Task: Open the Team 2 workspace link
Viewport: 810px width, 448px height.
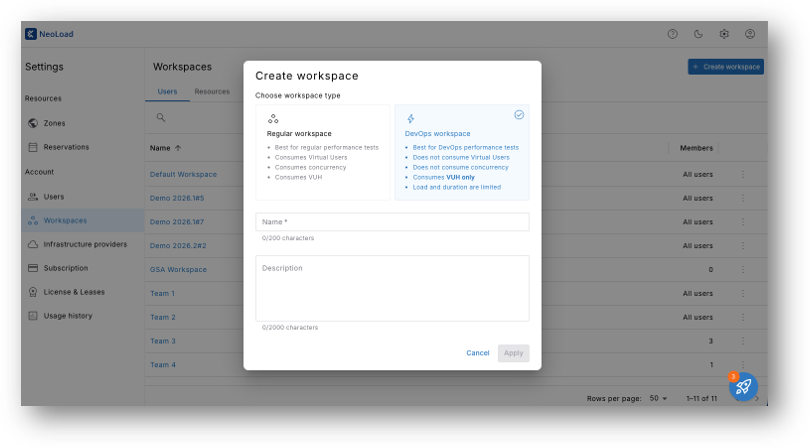Action: (163, 317)
